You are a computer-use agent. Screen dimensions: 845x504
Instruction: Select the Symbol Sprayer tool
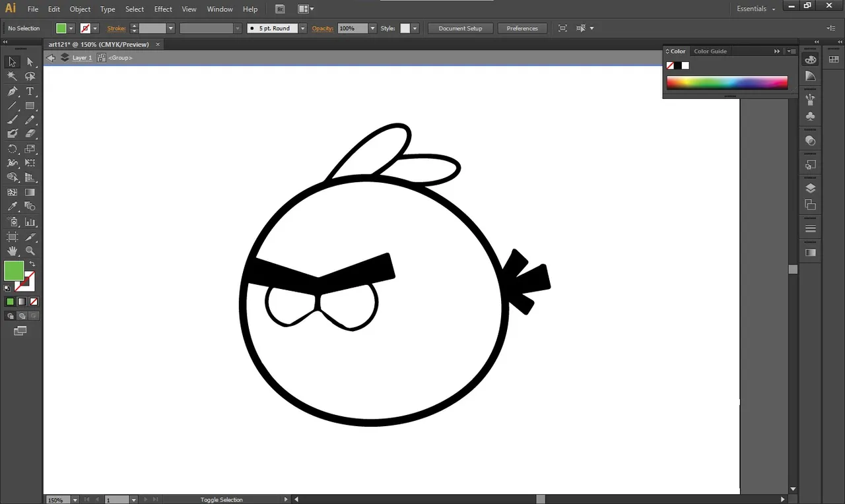(12, 222)
